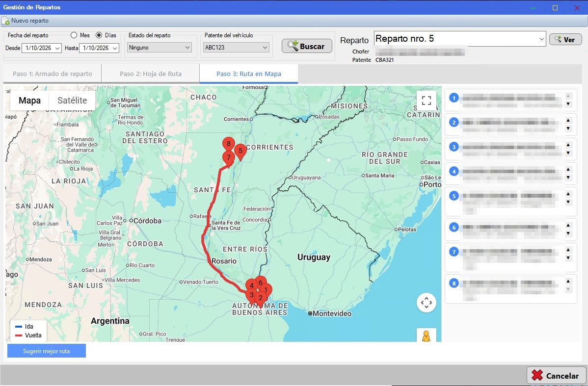Select the Mes radio button
588x386 pixels.
click(74, 35)
